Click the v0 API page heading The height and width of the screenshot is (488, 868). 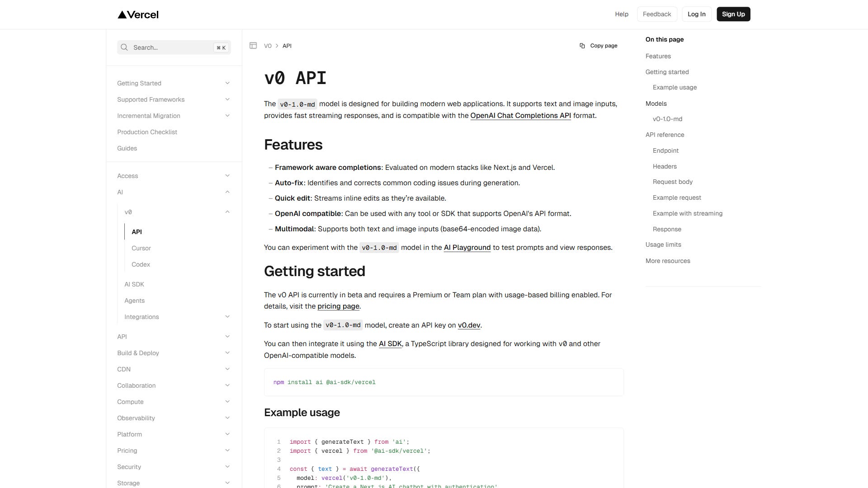(295, 78)
